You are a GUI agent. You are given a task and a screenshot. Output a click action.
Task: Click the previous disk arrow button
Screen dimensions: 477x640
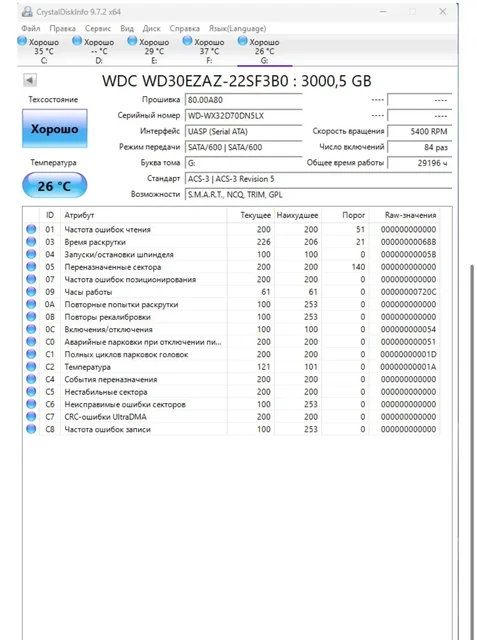point(30,80)
